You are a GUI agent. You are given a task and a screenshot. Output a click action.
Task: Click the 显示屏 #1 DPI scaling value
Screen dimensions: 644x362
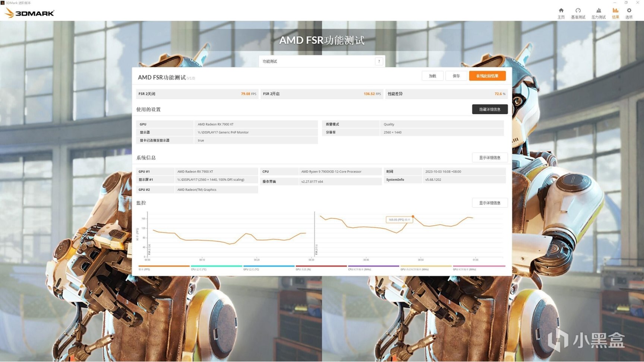pos(211,180)
